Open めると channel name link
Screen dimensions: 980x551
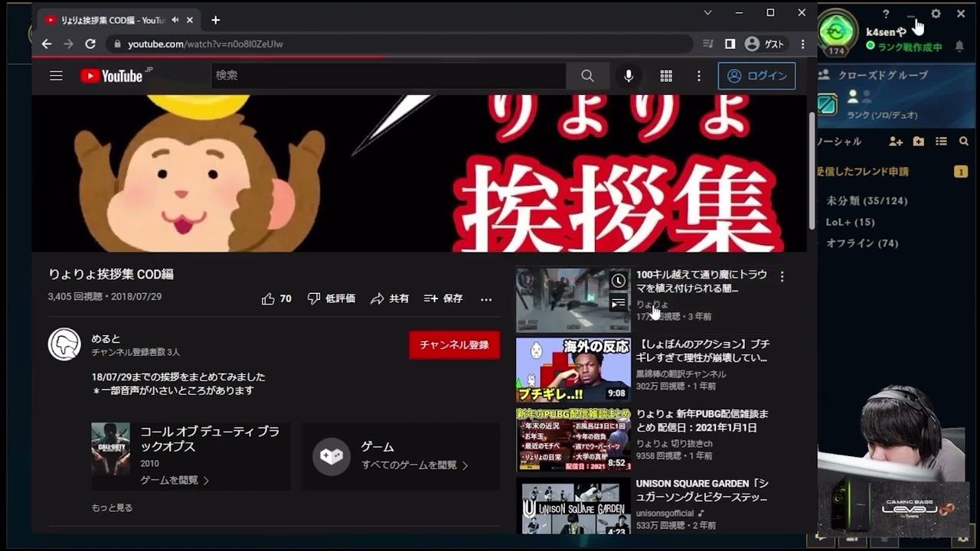point(106,338)
